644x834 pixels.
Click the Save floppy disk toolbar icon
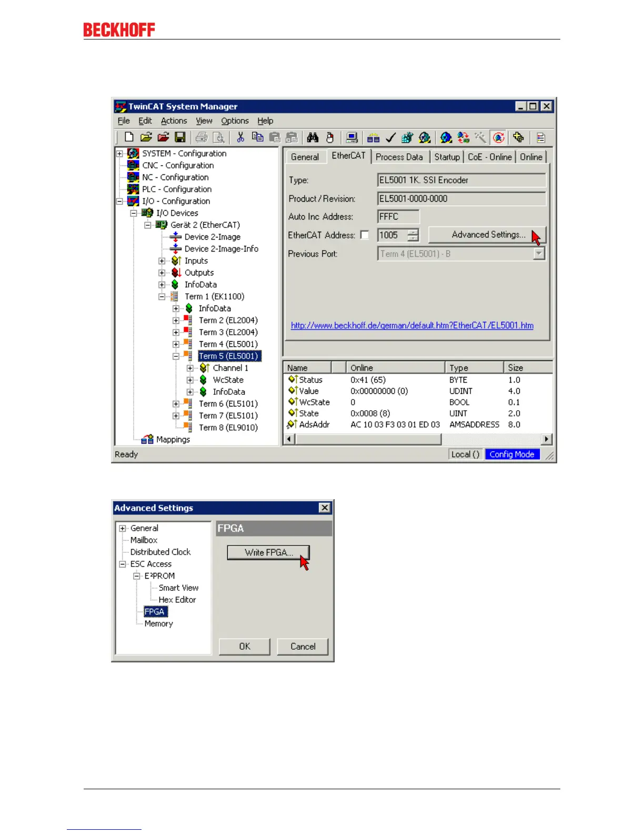[x=180, y=137]
